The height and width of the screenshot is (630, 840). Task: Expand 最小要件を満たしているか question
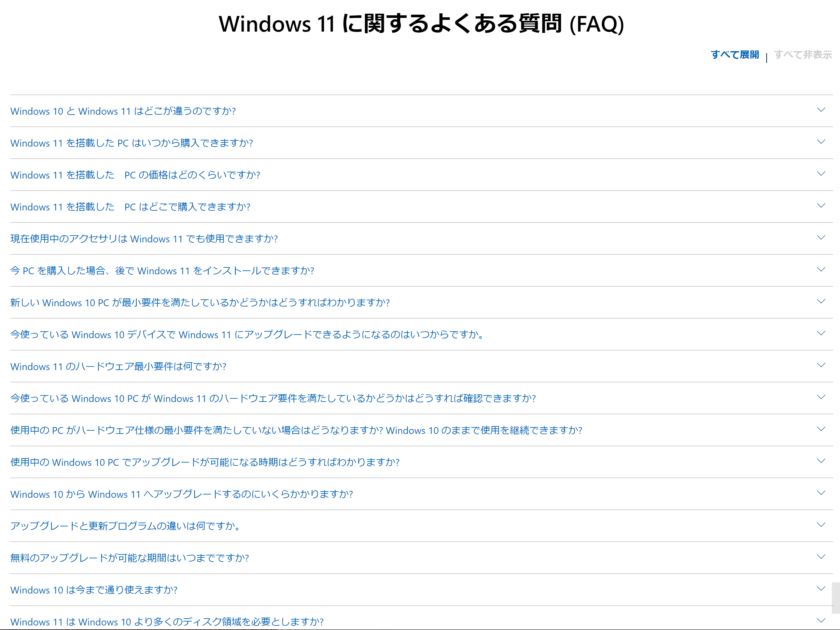[200, 303]
